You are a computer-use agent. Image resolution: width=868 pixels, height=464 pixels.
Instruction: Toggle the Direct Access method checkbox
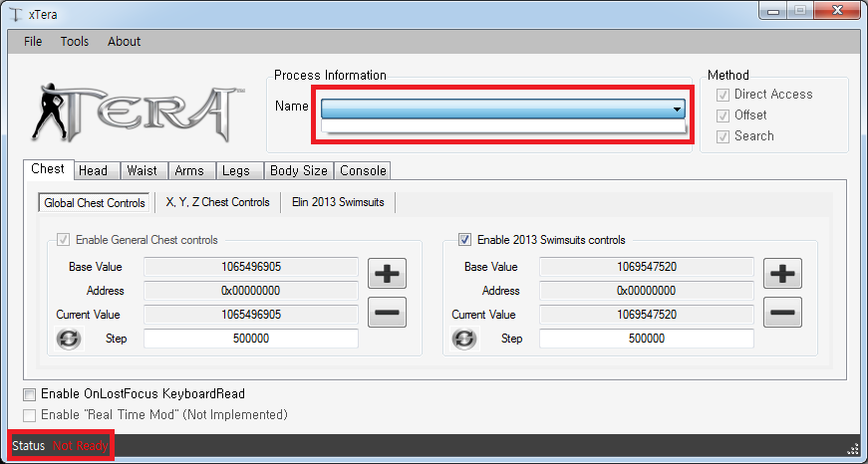tap(723, 95)
